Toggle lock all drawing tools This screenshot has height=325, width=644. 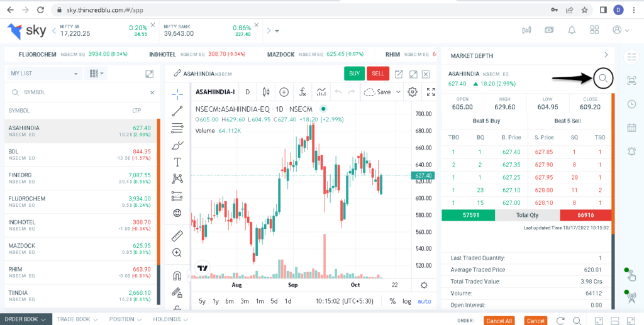coord(177,292)
